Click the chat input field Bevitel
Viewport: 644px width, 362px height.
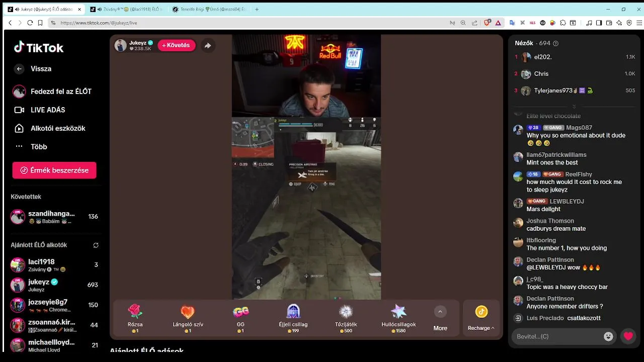point(557,336)
